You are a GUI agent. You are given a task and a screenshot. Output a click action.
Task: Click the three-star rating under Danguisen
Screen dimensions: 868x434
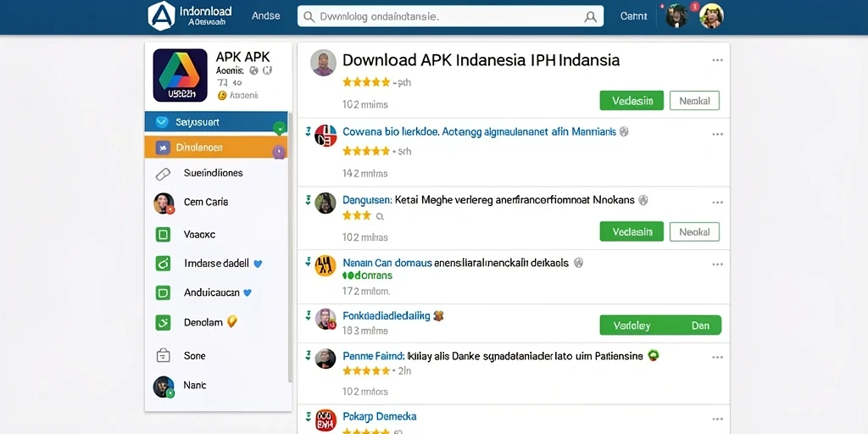click(357, 215)
